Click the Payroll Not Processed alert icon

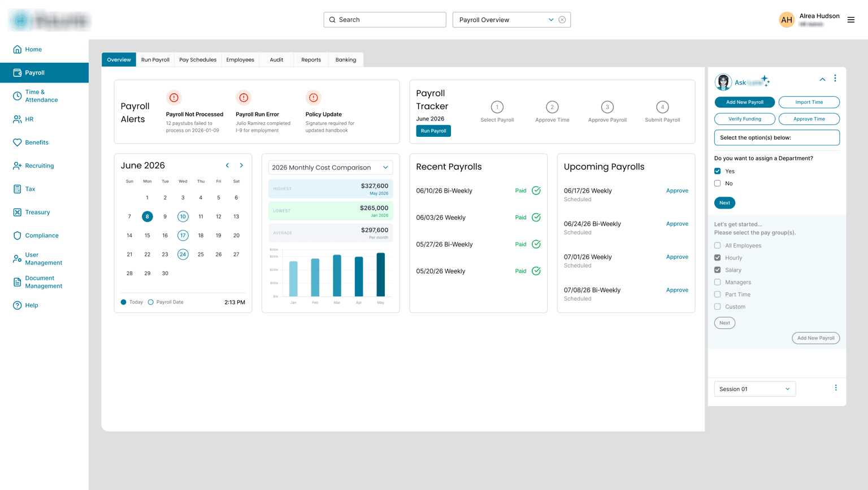click(x=174, y=98)
